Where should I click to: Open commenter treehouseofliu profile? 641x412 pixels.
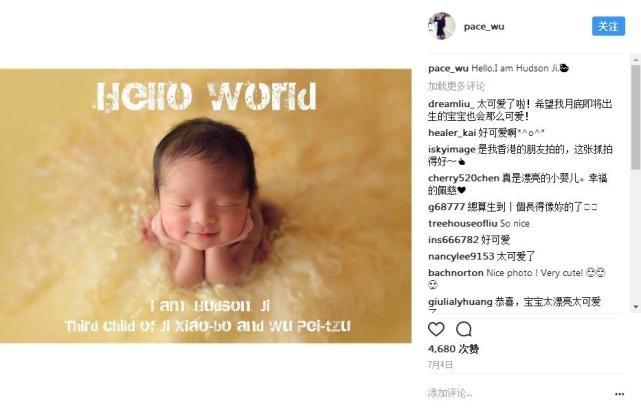click(463, 224)
